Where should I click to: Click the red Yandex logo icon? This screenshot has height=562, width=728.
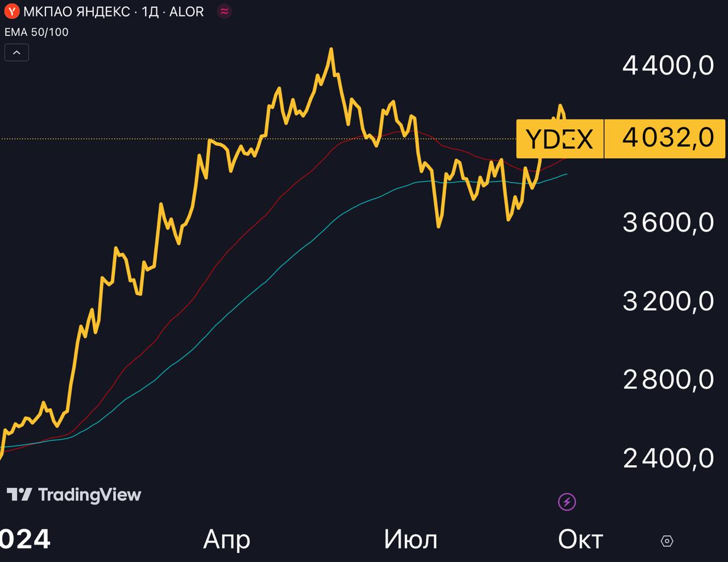[12, 11]
